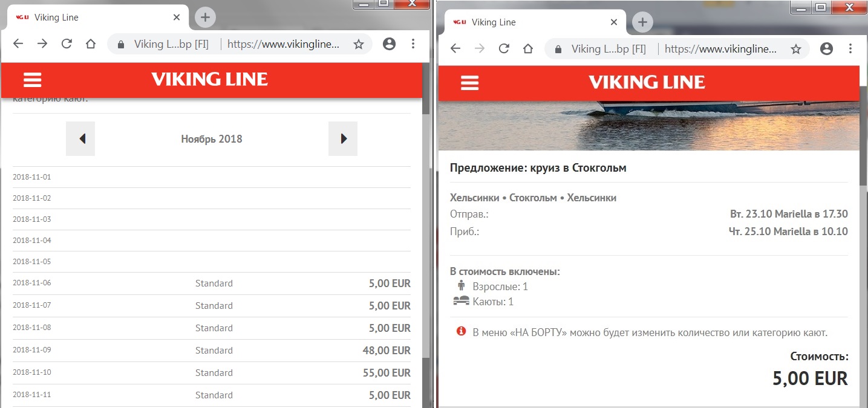Screen dimensions: 868x408
Task: Open profile avatar in left browser window
Action: [x=390, y=44]
